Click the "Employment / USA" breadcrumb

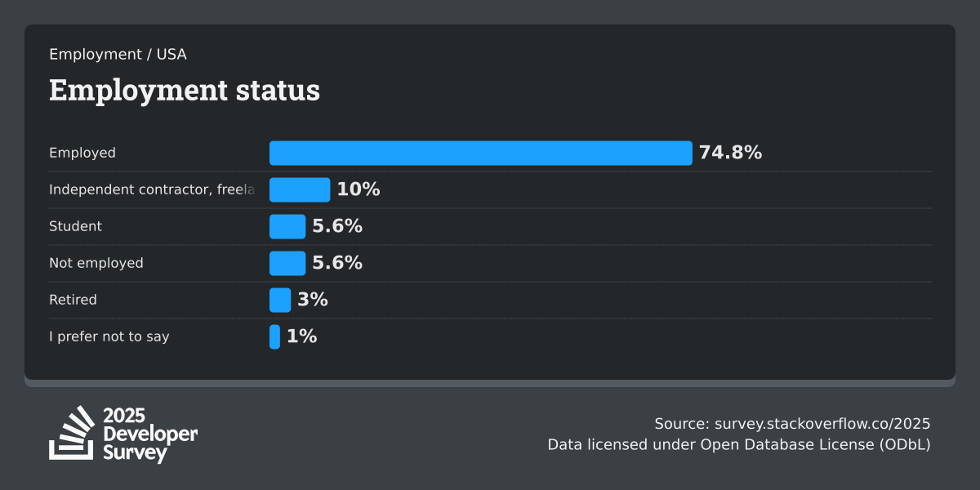[118, 55]
